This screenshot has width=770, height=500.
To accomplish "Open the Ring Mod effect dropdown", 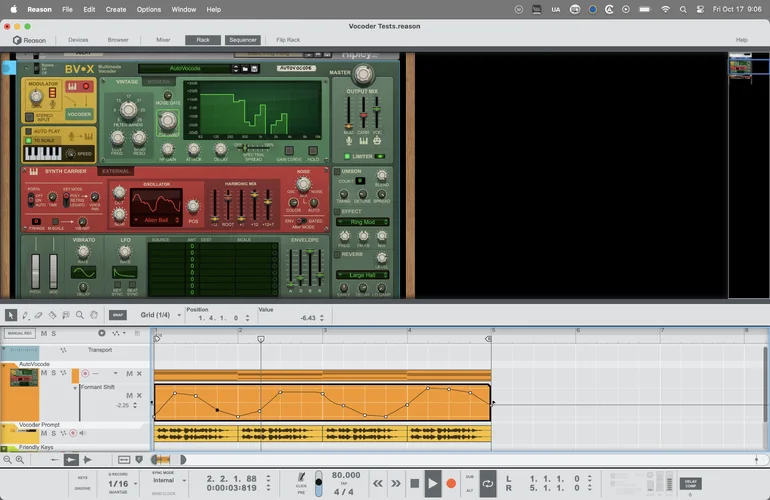I will coord(361,221).
